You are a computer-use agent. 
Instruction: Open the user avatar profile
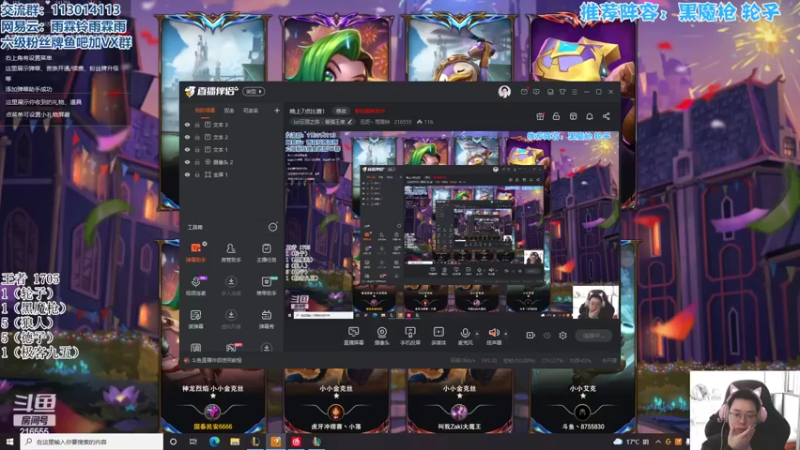point(504,92)
